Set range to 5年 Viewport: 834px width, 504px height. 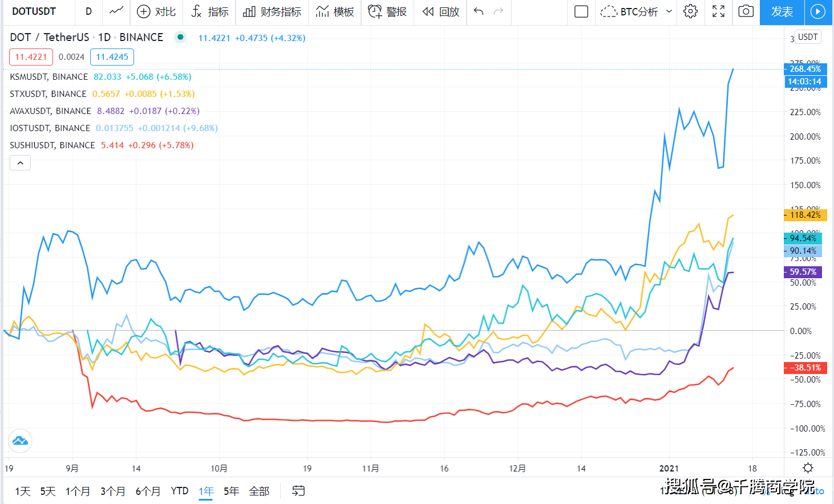(232, 491)
